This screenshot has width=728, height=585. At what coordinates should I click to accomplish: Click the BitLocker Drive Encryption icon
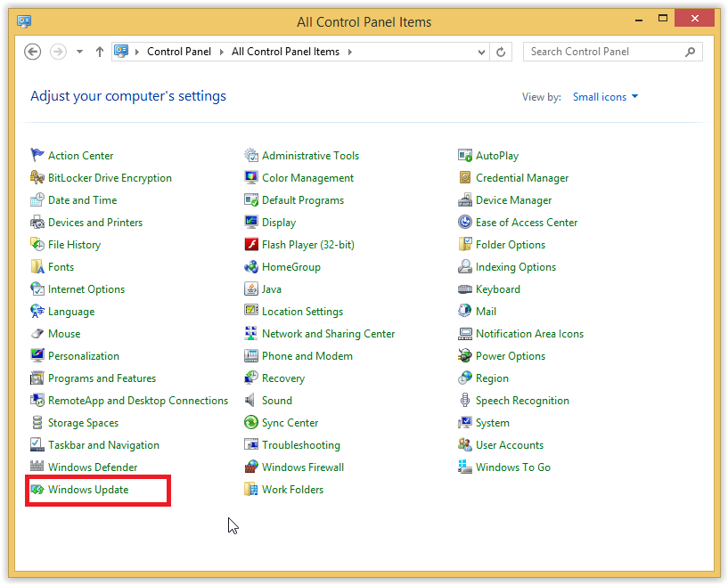click(x=37, y=177)
